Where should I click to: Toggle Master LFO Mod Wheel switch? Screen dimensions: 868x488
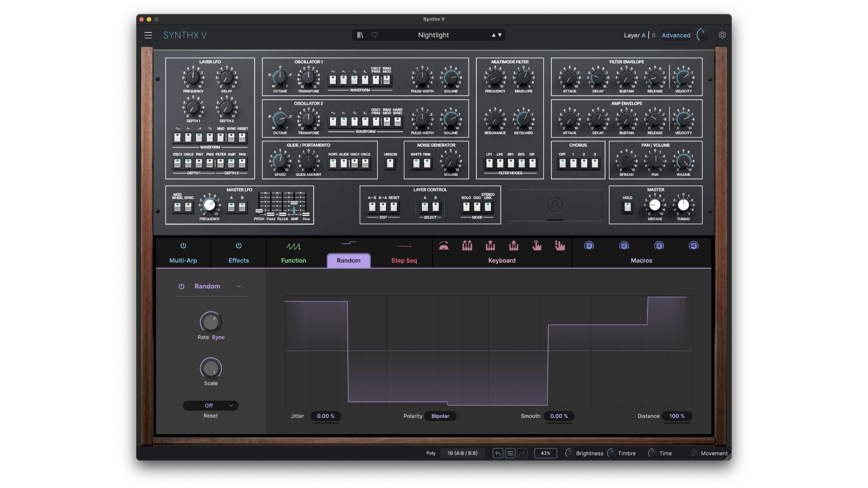click(x=177, y=207)
